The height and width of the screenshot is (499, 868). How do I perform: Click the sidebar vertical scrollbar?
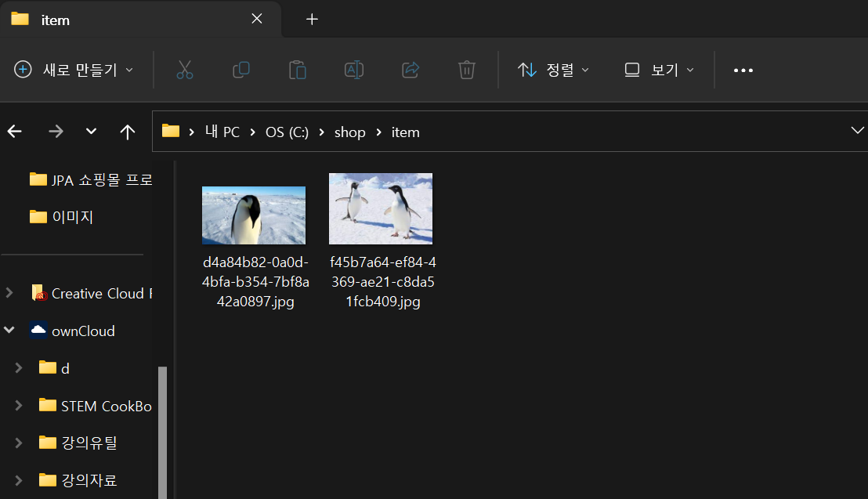162,432
